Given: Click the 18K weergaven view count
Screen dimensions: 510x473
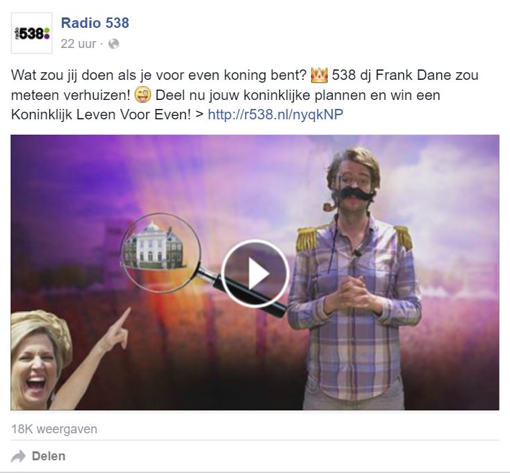Looking at the screenshot, I should tap(54, 429).
